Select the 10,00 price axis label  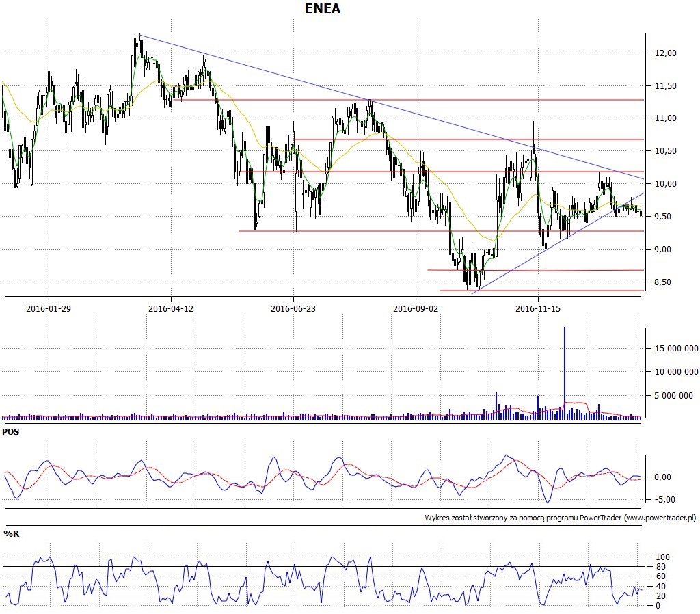click(666, 183)
